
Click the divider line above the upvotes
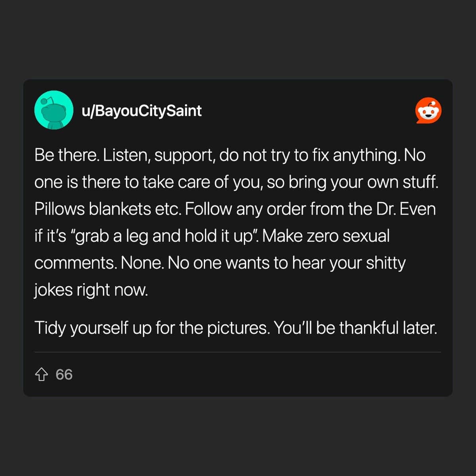pyautogui.click(x=238, y=352)
